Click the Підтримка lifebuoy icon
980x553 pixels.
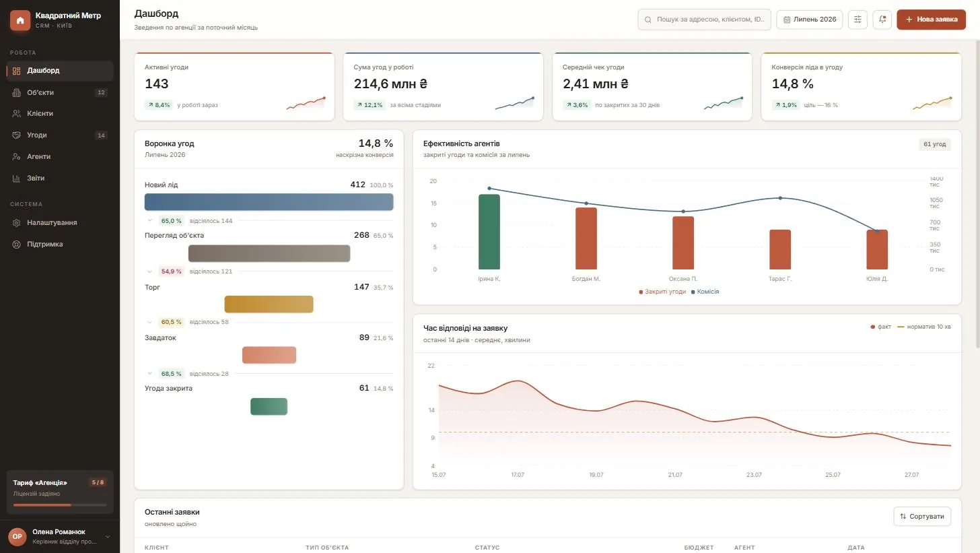click(x=17, y=245)
